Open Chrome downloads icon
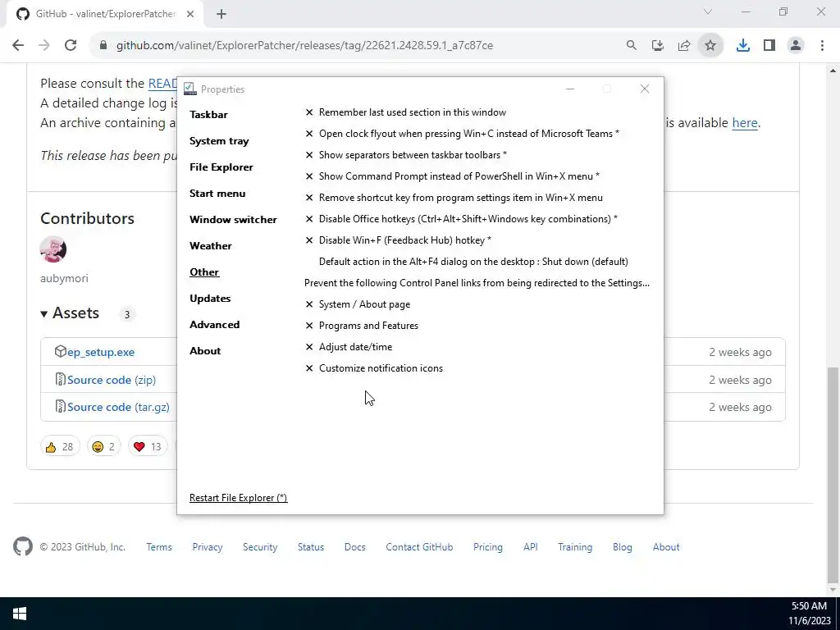The height and width of the screenshot is (630, 840). 743,46
